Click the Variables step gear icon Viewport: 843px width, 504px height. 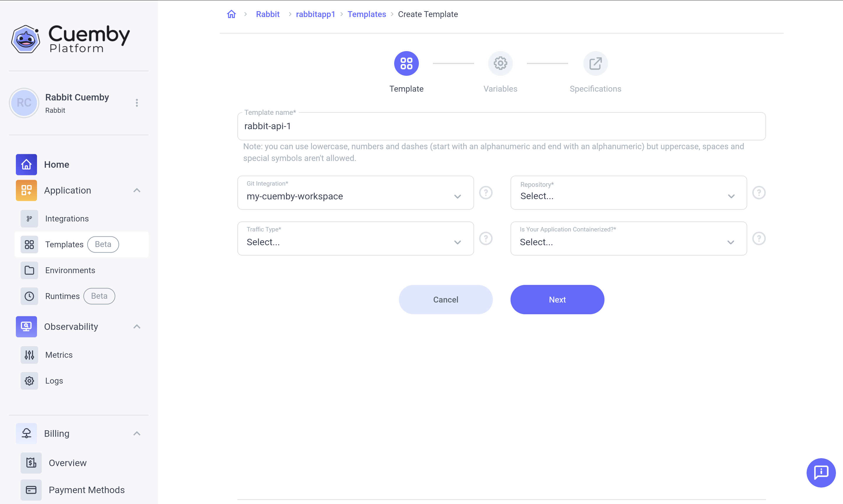pyautogui.click(x=500, y=63)
